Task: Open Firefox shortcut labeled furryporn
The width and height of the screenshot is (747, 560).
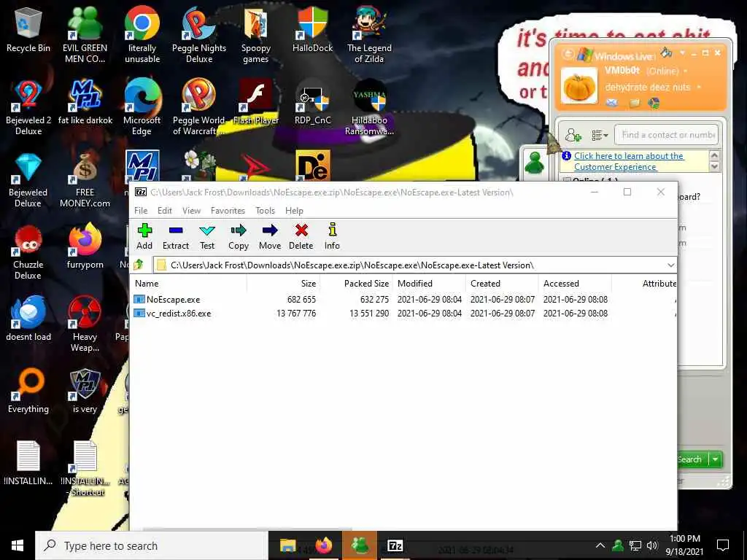Action: point(85,246)
